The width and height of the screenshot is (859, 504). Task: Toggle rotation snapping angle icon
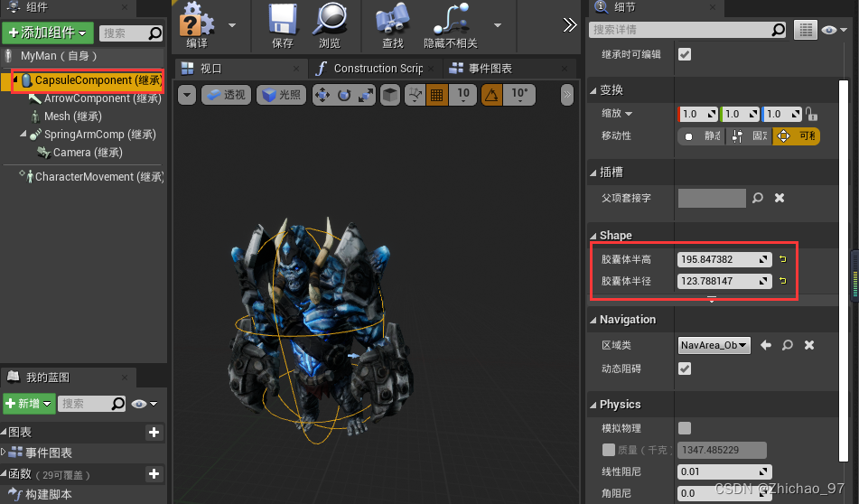click(x=492, y=95)
